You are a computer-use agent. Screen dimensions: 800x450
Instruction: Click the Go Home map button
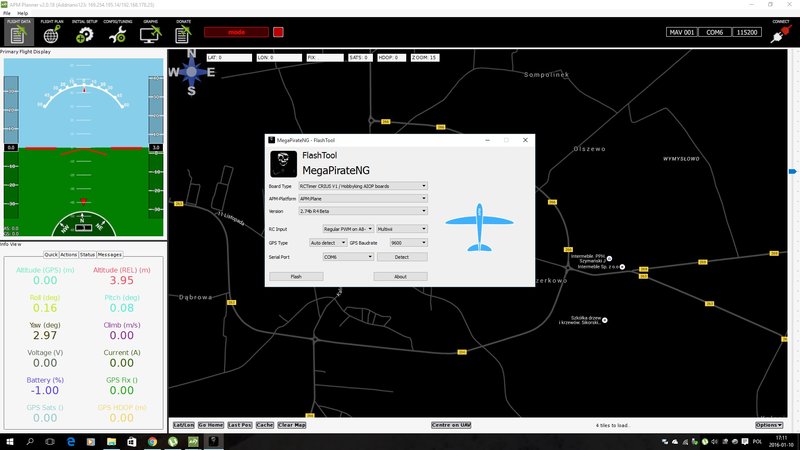[x=211, y=425]
